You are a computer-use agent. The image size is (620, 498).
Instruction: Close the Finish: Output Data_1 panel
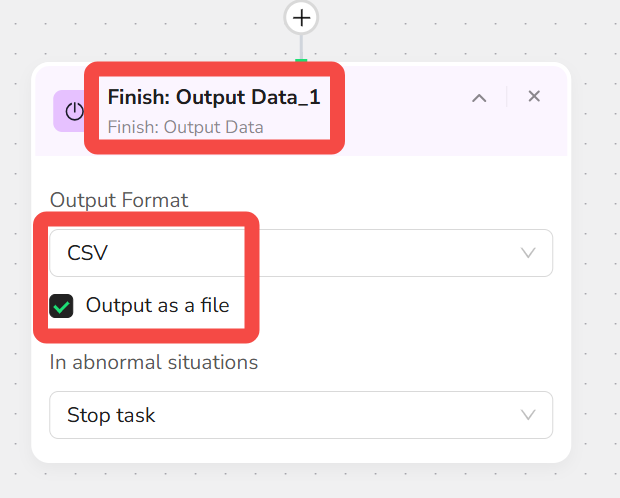pyautogui.click(x=534, y=96)
